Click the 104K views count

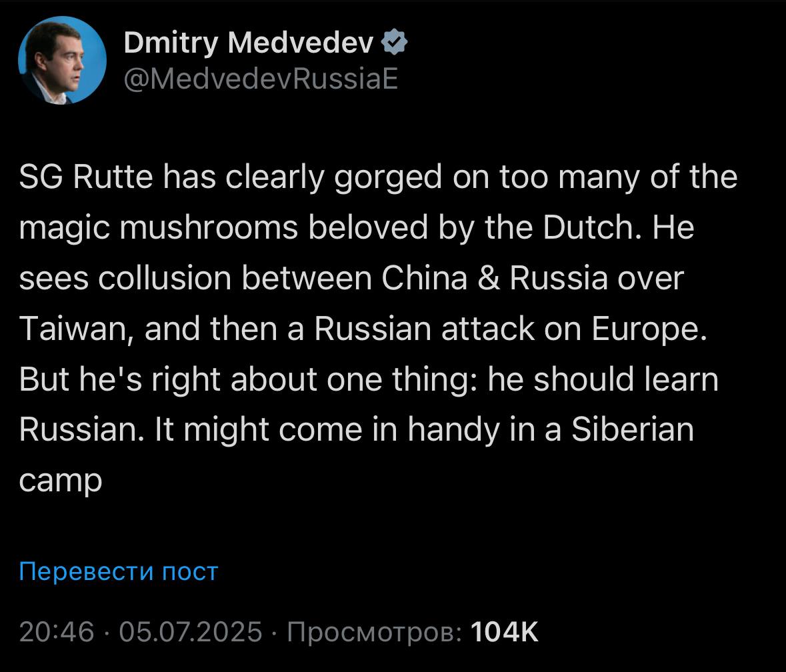click(504, 631)
